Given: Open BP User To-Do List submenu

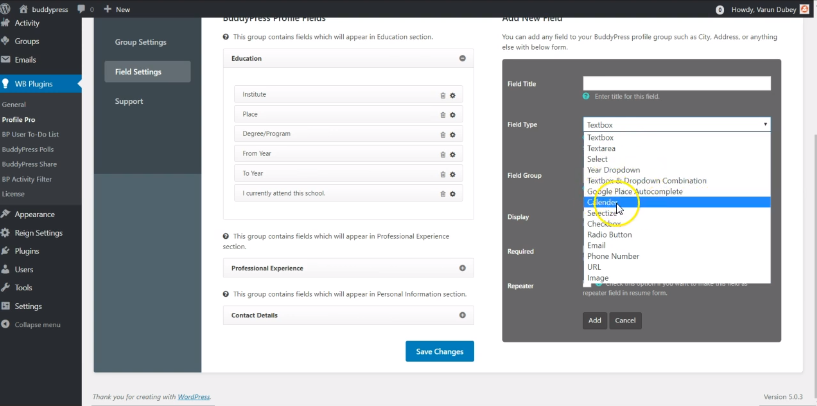Looking at the screenshot, I should click(30, 134).
